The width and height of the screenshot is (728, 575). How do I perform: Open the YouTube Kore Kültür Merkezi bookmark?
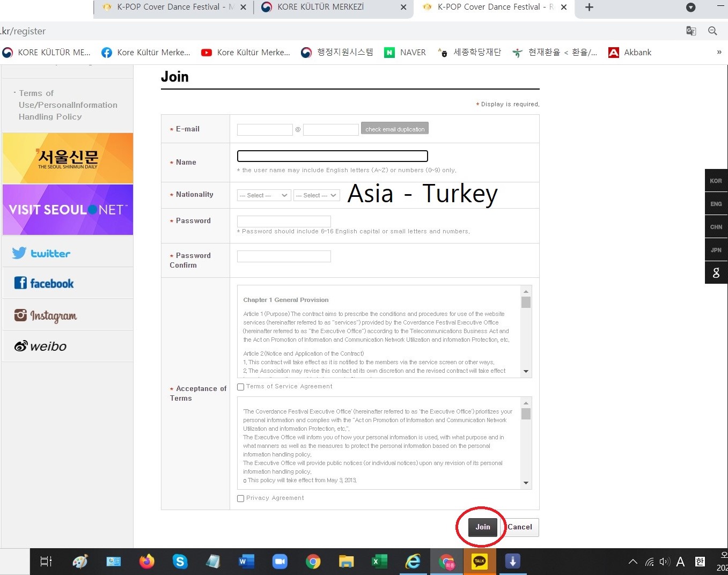click(246, 52)
